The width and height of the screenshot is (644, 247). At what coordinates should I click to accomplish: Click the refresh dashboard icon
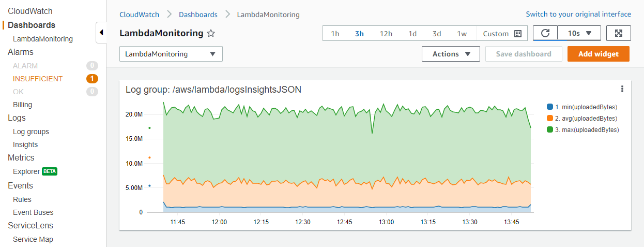pos(545,33)
